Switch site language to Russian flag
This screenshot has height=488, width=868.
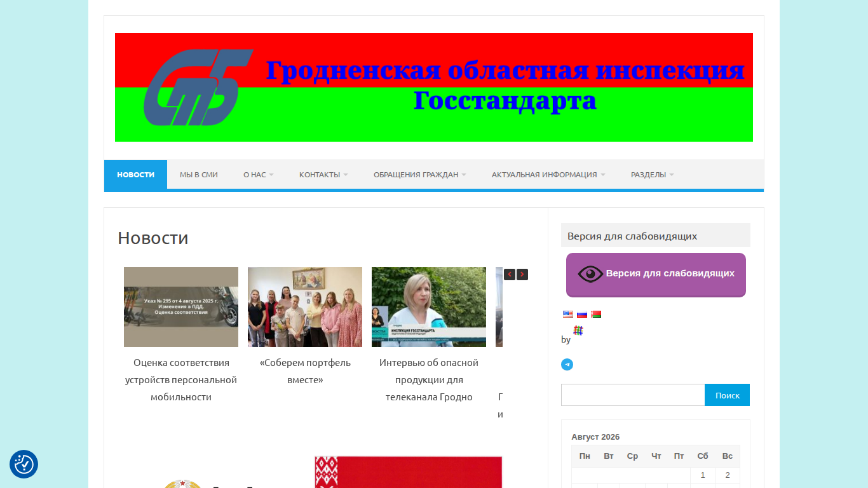click(x=582, y=314)
